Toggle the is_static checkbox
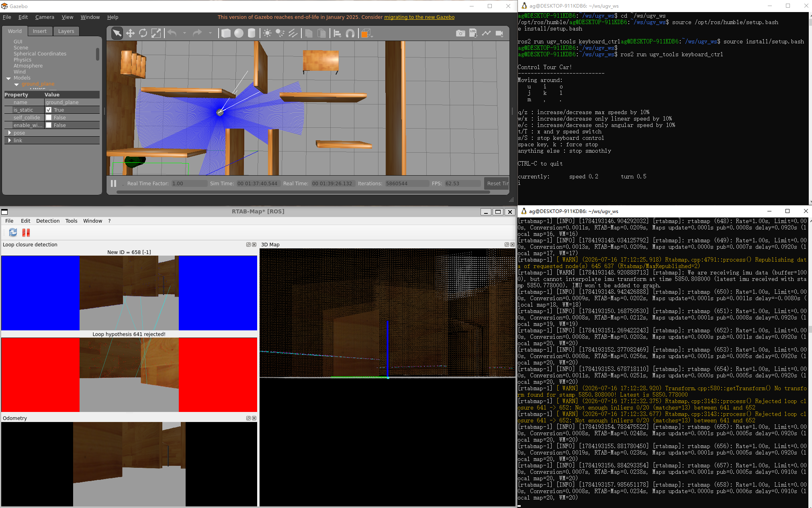Viewport: 812px width, 508px height. (x=49, y=110)
